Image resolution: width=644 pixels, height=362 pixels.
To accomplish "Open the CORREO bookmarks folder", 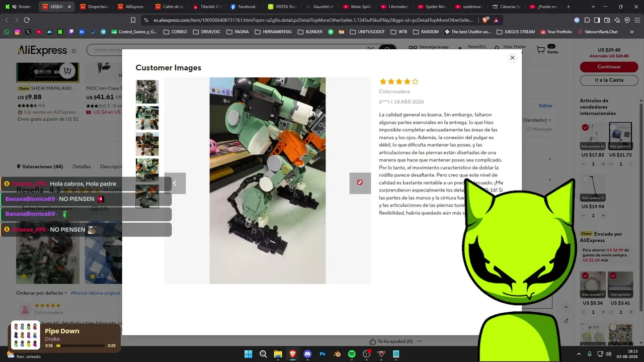I will tap(175, 32).
